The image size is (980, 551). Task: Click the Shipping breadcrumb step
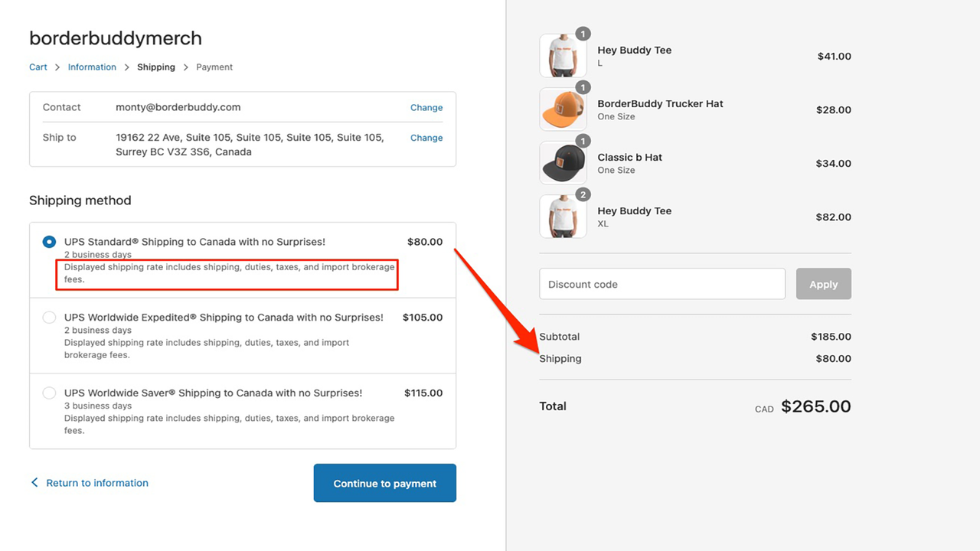(156, 67)
